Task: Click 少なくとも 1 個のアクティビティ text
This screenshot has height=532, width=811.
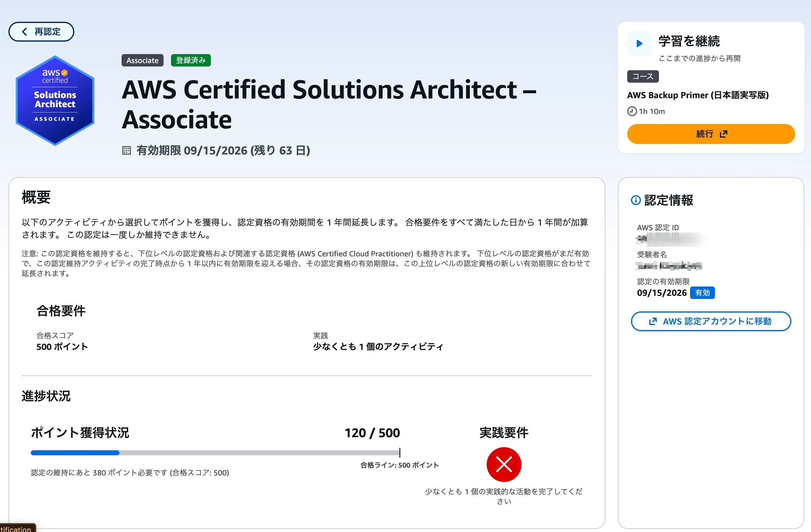Action: tap(378, 347)
